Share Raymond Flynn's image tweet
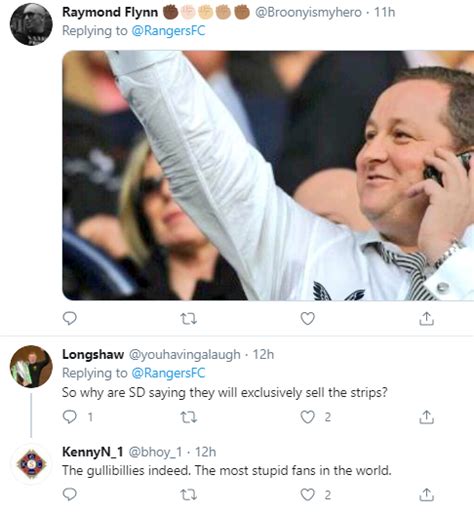This screenshot has height=513, width=474. click(x=426, y=318)
